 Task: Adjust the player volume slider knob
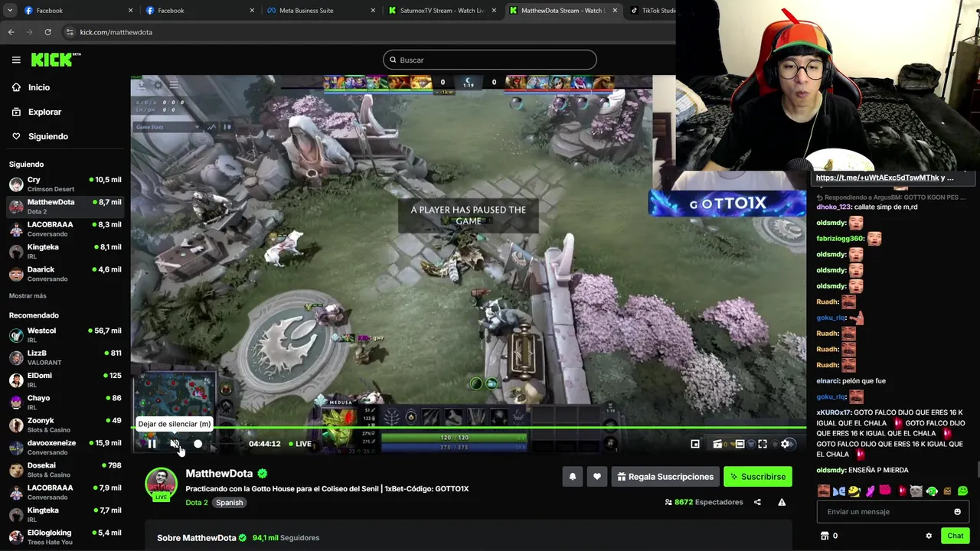198,444
